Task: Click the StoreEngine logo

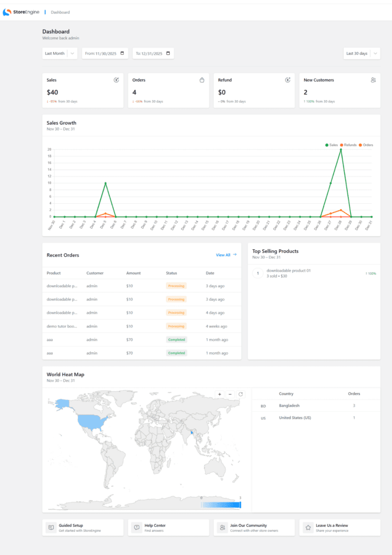Action: 21,12
